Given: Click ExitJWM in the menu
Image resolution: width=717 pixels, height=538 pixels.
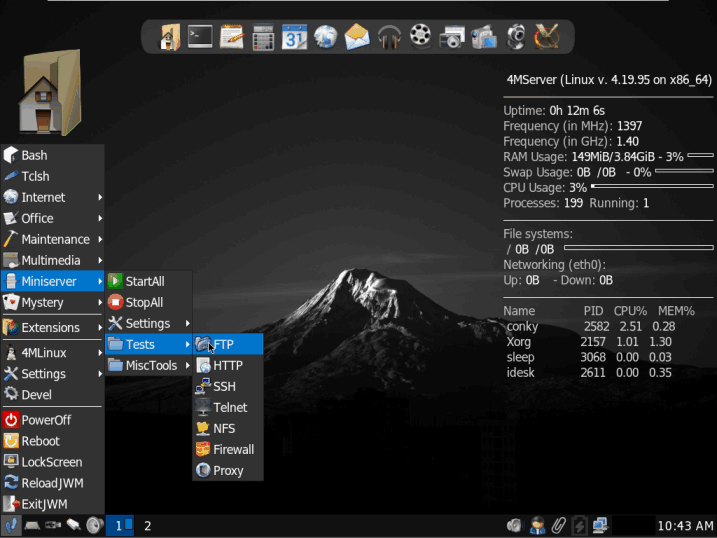Looking at the screenshot, I should click(x=53, y=504).
